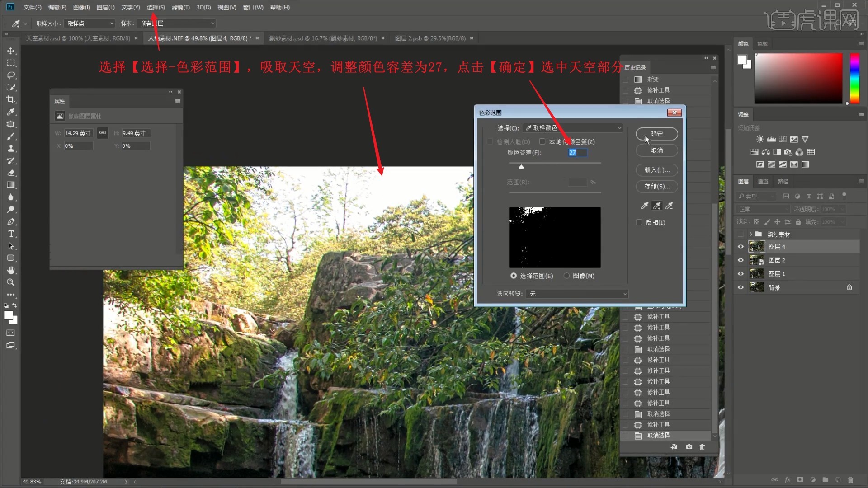This screenshot has width=868, height=488.
Task: Click the 确定 button
Action: click(656, 134)
